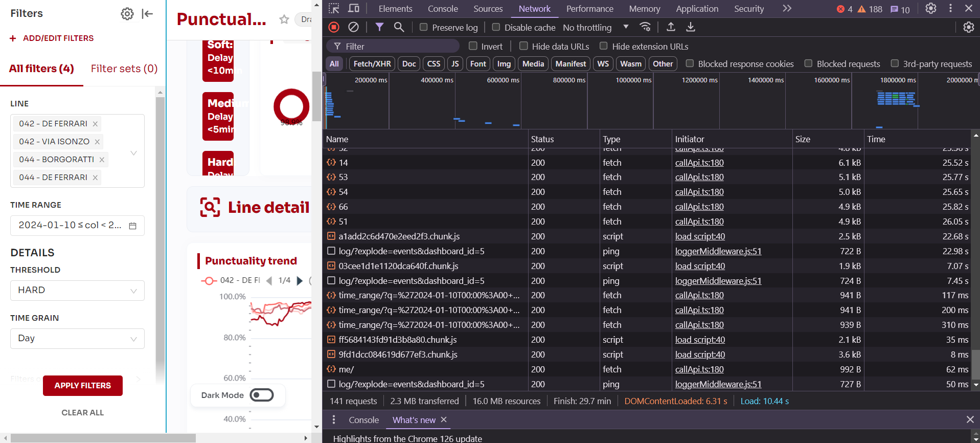Open the Application tab
The image size is (980, 443).
click(697, 9)
